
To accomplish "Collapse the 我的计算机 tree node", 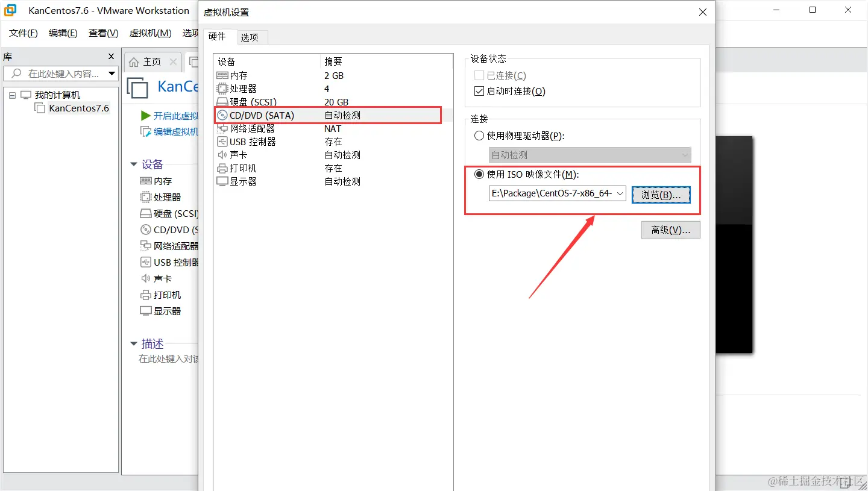I will click(13, 95).
